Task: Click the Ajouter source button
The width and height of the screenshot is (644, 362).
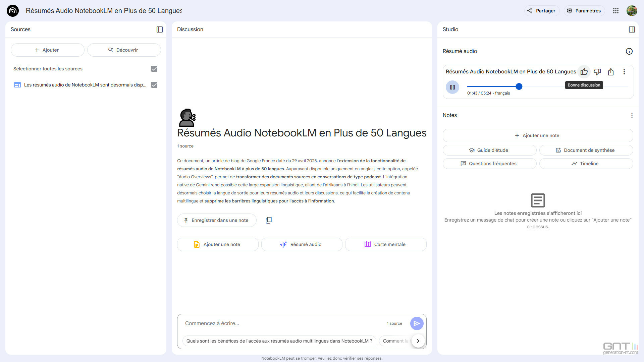Action: coord(47,50)
